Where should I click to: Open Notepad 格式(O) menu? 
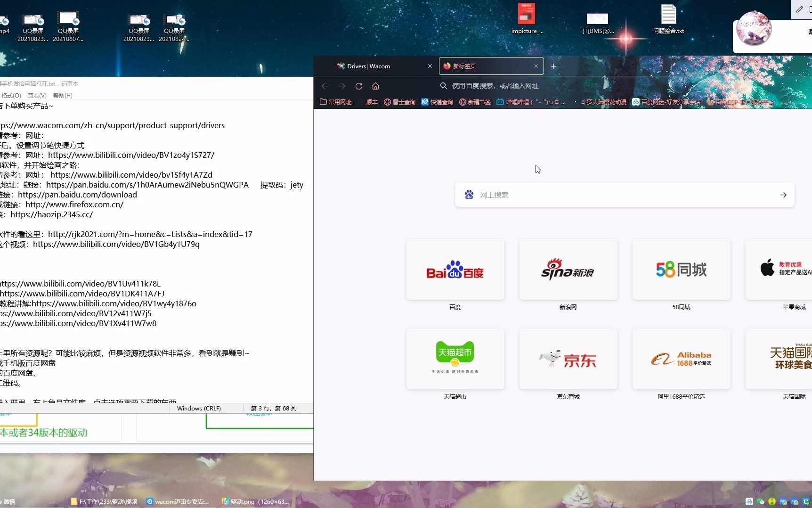click(11, 95)
